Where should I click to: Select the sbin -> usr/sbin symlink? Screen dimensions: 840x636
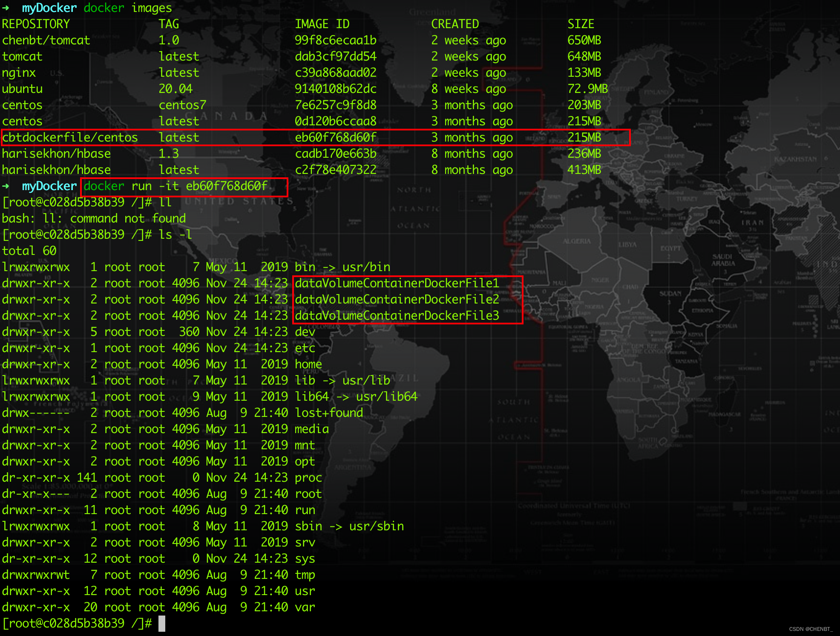point(349,526)
